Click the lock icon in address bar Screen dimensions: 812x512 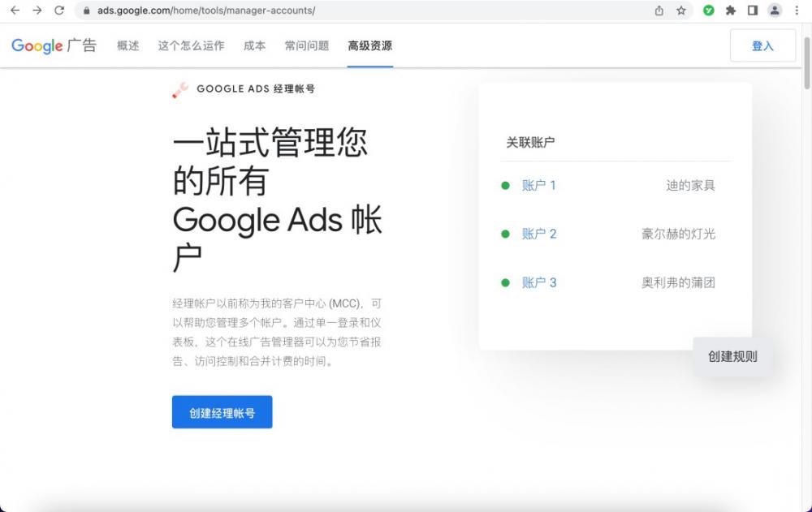(x=87, y=11)
